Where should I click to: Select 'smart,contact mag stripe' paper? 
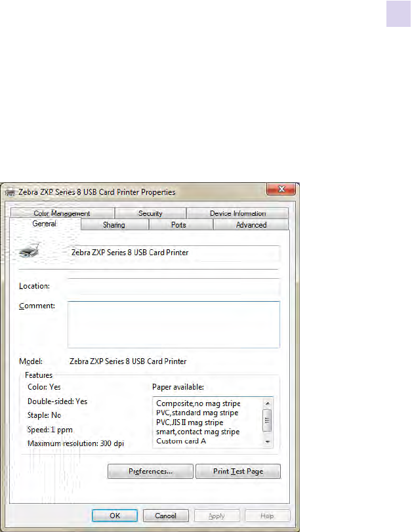tap(198, 432)
